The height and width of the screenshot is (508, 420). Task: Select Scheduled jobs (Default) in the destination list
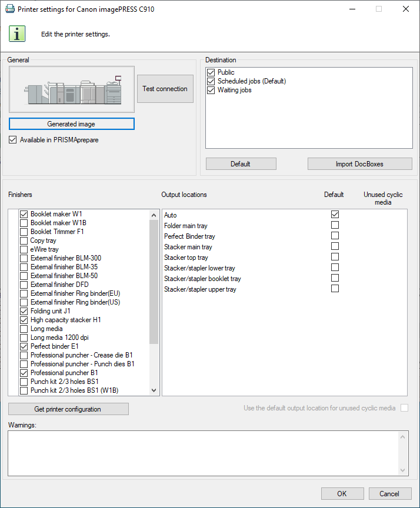[251, 81]
